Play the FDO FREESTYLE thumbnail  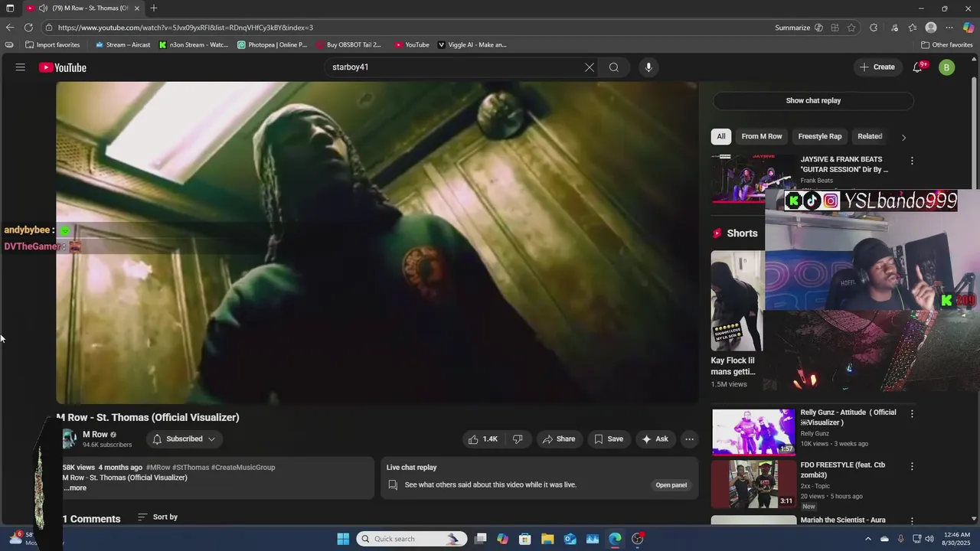(x=753, y=484)
